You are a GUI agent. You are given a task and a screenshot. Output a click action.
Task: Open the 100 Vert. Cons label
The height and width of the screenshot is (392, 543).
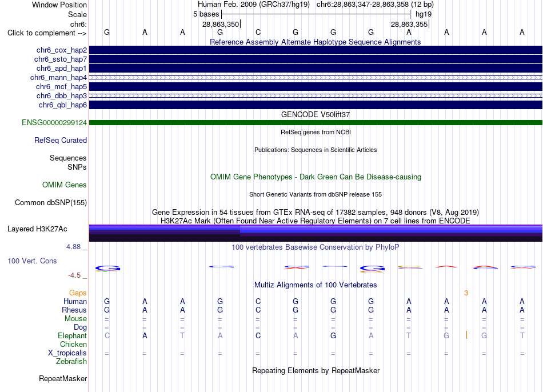[32, 261]
